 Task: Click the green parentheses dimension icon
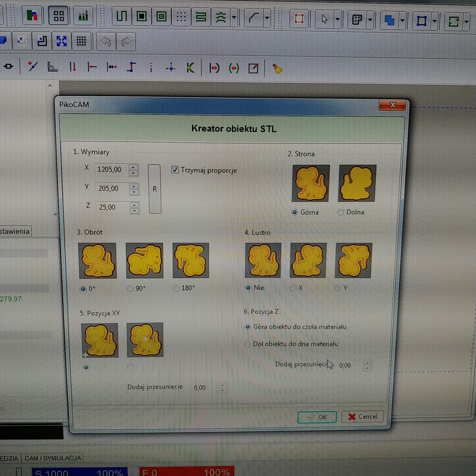[x=234, y=68]
